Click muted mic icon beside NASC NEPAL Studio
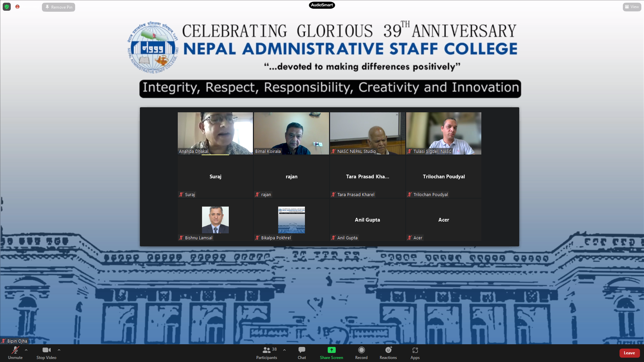Image resolution: width=644 pixels, height=362 pixels. coord(333,151)
